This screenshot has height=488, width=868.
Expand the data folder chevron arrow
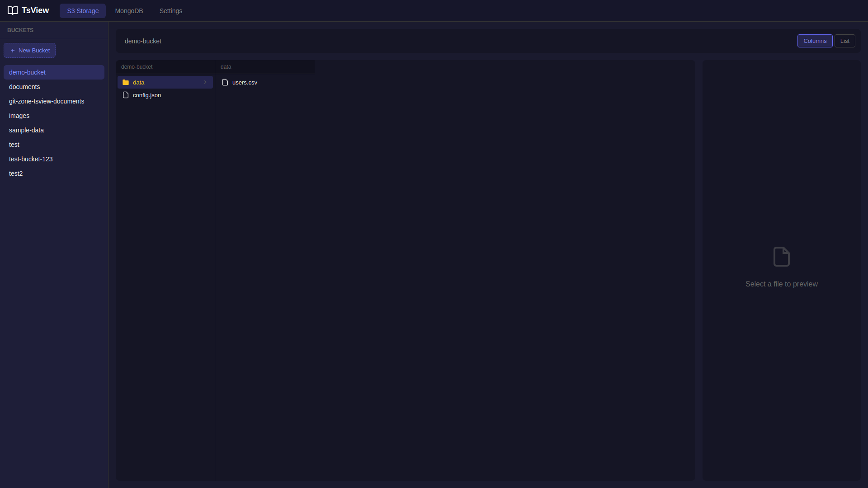tap(205, 82)
